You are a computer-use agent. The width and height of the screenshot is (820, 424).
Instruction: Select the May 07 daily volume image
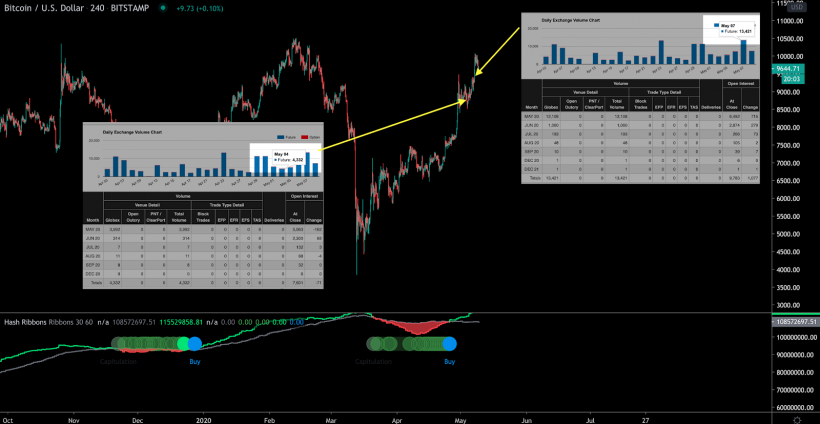tap(641, 98)
